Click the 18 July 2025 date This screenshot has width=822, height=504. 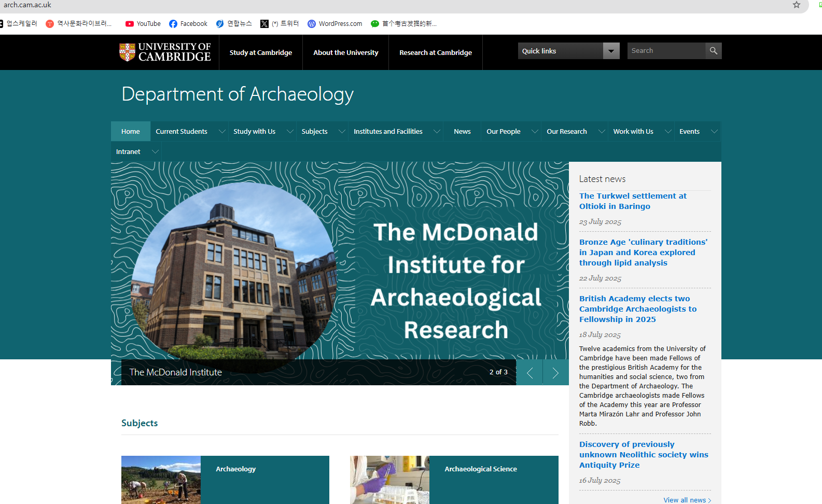pos(600,335)
